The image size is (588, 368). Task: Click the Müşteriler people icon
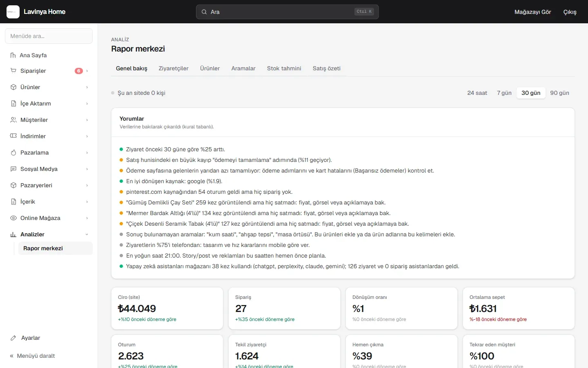(x=13, y=120)
